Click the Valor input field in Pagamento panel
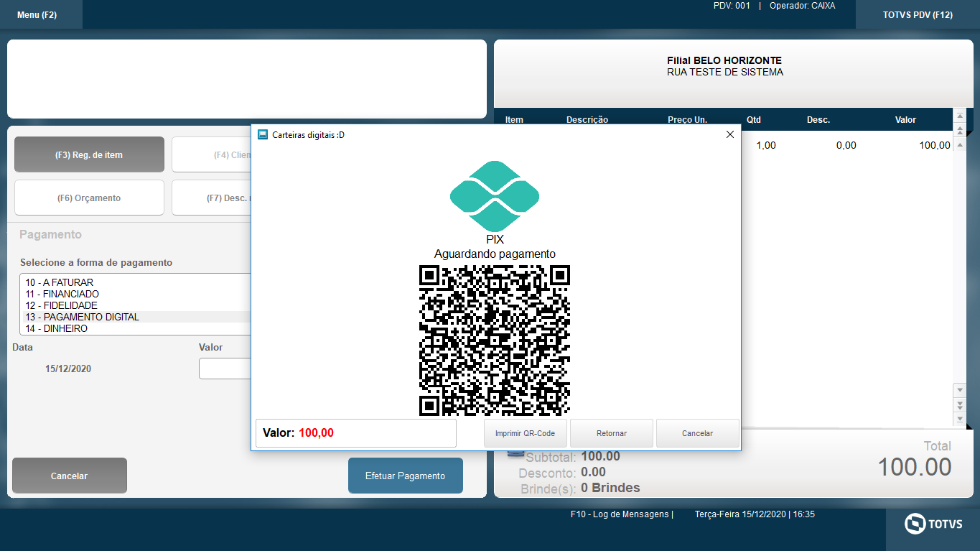Image resolution: width=980 pixels, height=551 pixels. click(225, 369)
